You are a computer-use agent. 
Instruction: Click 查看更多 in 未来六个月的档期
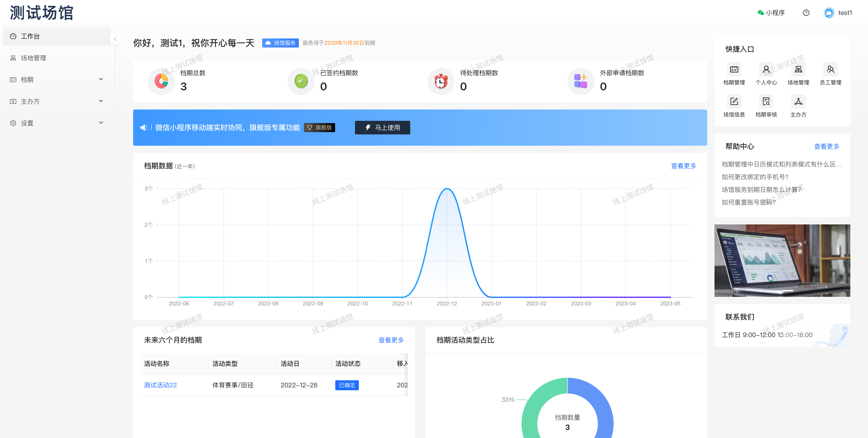click(x=391, y=340)
